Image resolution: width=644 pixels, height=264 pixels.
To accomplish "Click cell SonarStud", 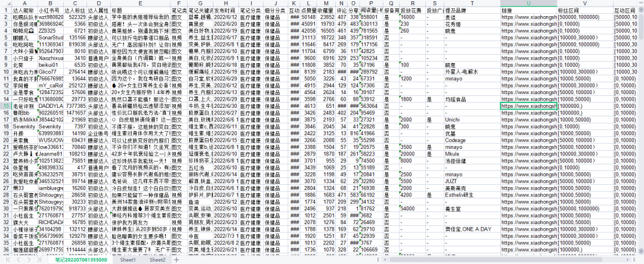I will (x=51, y=38).
